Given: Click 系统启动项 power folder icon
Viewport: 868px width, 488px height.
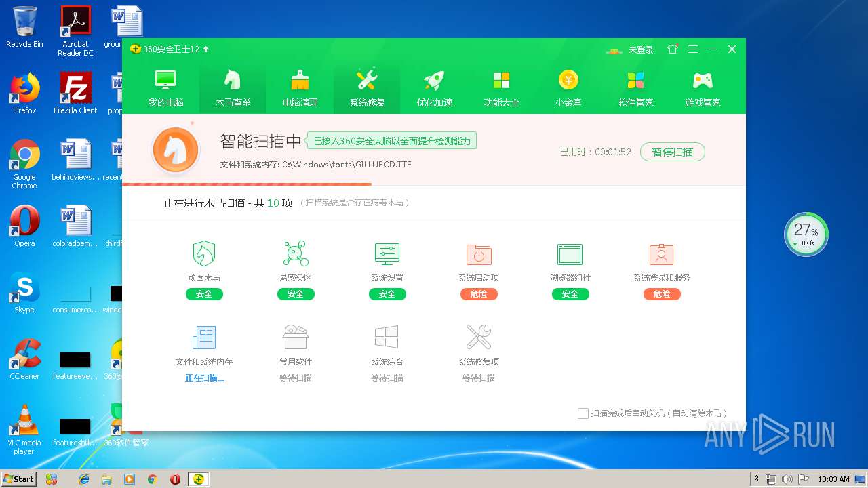Looking at the screenshot, I should coord(479,254).
